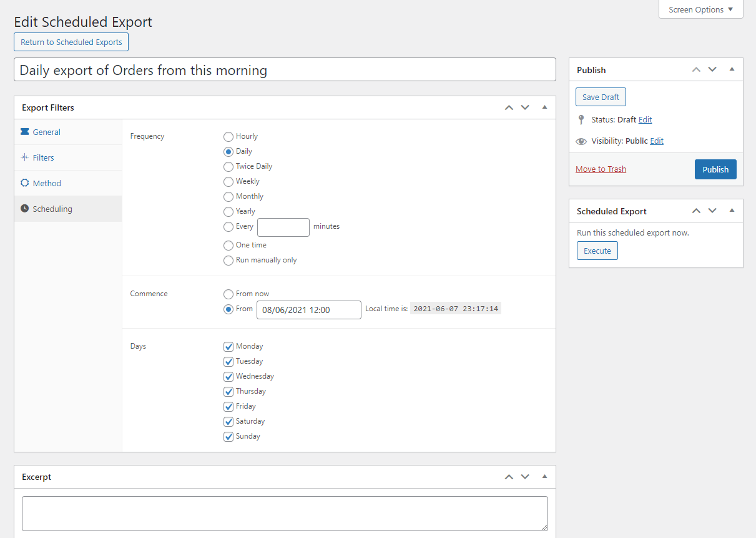The width and height of the screenshot is (756, 538).
Task: Toggle Saturday checkbox
Action: 228,422
